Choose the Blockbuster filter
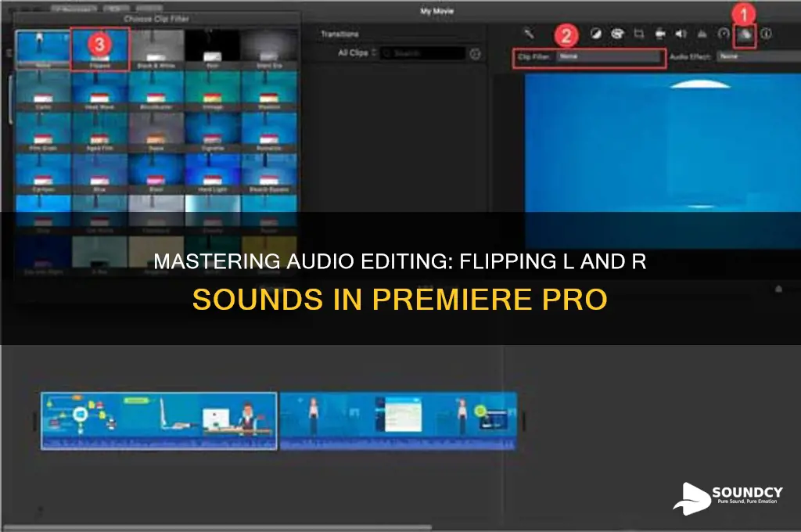The image size is (801, 532). [156, 91]
